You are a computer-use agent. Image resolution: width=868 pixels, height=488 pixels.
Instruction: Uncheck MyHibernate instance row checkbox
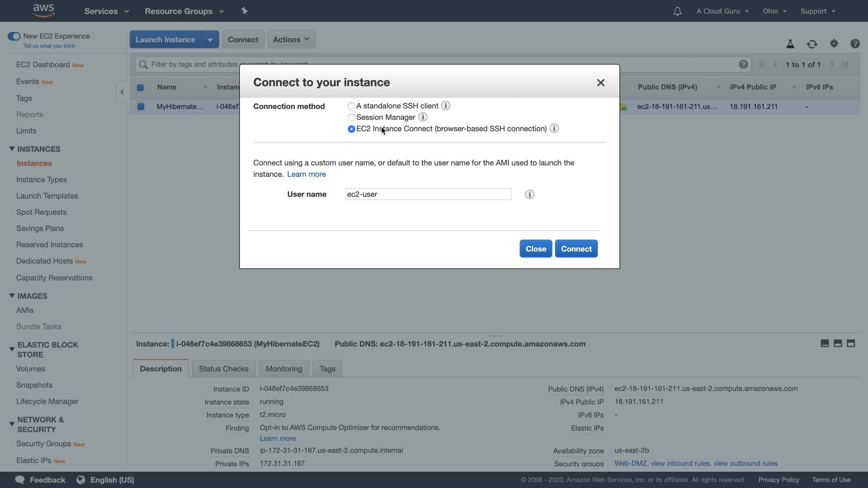141,107
